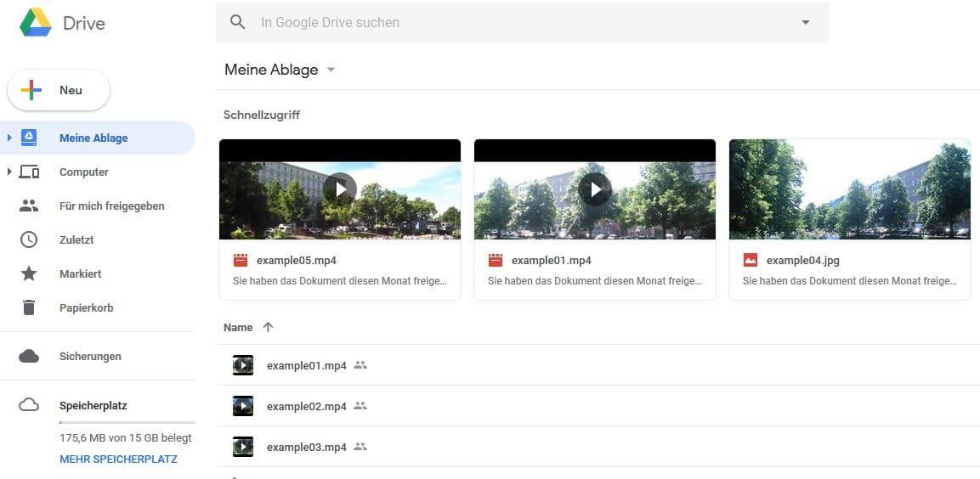The height and width of the screenshot is (479, 980).
Task: Open the cloud icon for Sicherungen
Action: pos(29,356)
